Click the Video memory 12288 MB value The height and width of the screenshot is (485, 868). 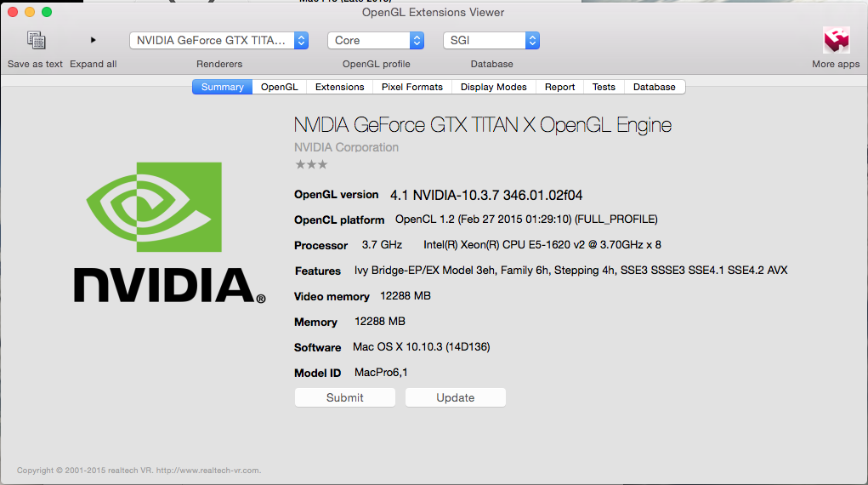(406, 296)
